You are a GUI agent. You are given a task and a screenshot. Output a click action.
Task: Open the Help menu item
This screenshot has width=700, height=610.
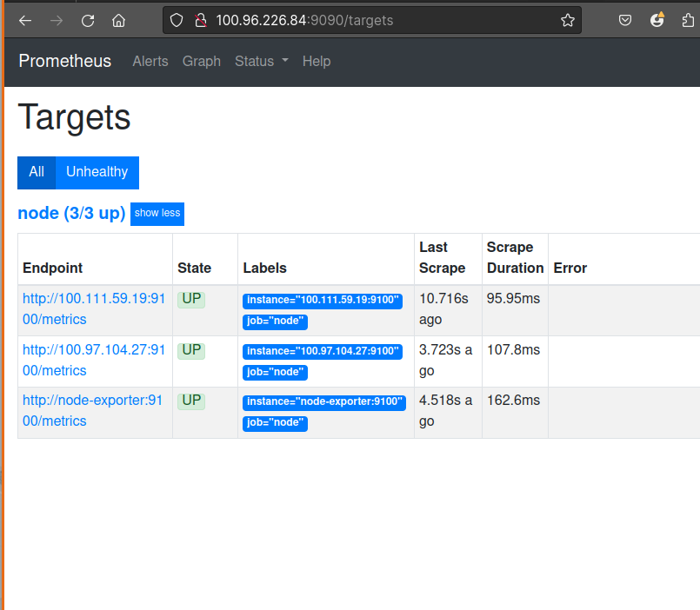coord(317,61)
